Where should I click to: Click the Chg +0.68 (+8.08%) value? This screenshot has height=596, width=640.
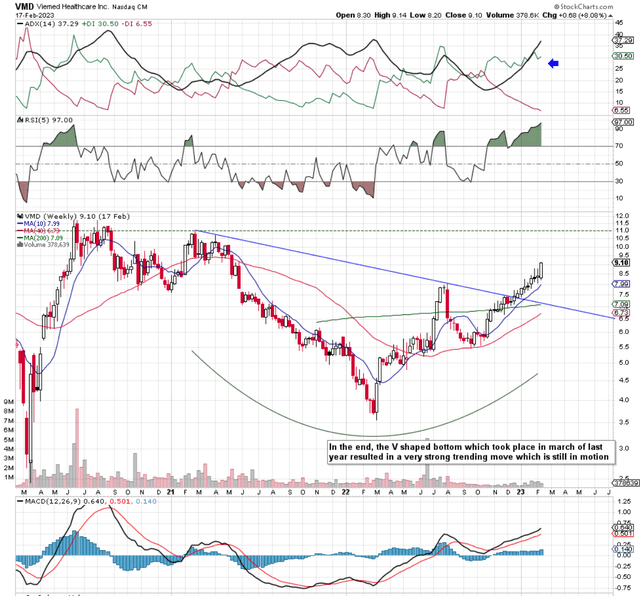pos(574,15)
